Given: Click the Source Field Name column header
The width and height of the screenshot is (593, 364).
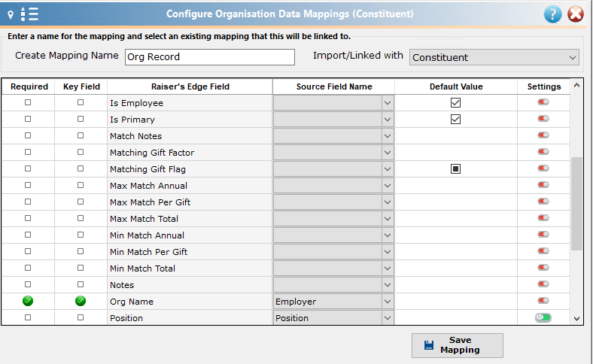Looking at the screenshot, I should pyautogui.click(x=334, y=86).
